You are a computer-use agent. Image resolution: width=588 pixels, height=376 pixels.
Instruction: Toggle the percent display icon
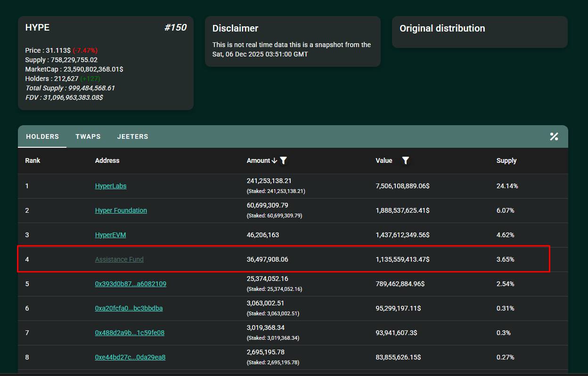click(x=554, y=136)
